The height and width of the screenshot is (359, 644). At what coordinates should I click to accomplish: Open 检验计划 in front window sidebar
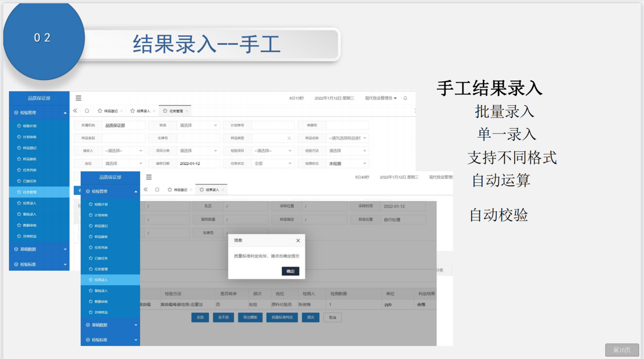(x=110, y=204)
